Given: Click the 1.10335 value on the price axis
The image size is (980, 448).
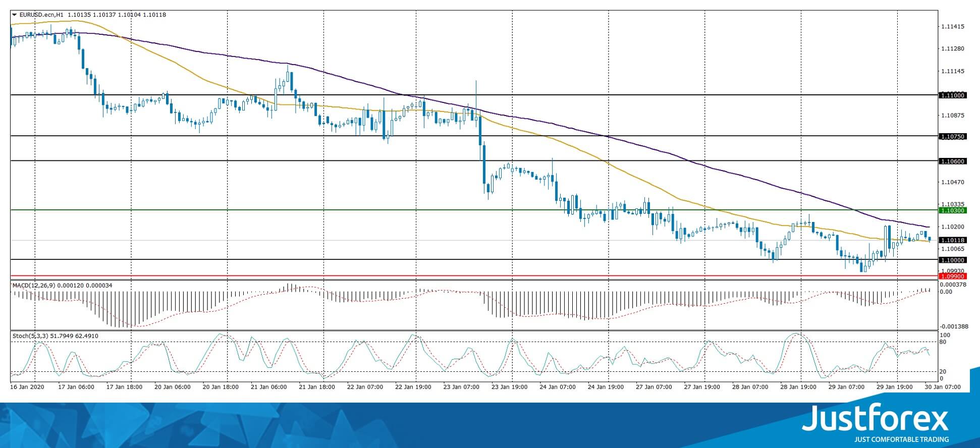Looking at the screenshot, I should click(x=953, y=204).
